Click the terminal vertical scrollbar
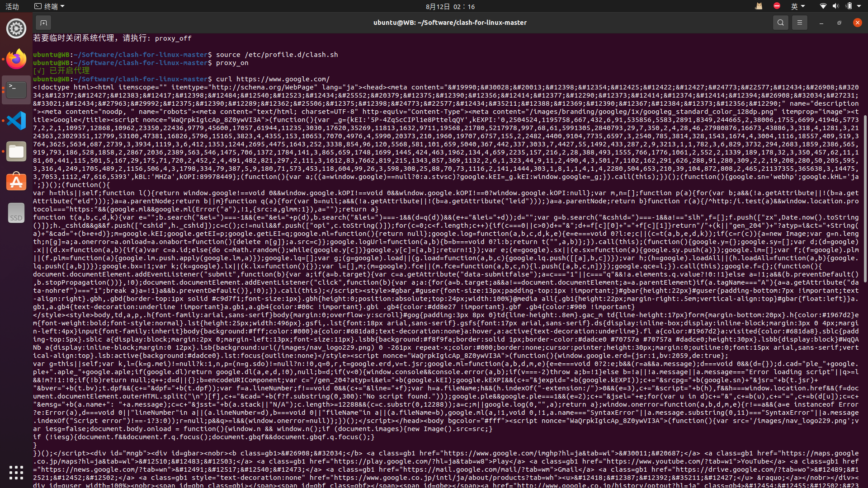 [x=865, y=199]
